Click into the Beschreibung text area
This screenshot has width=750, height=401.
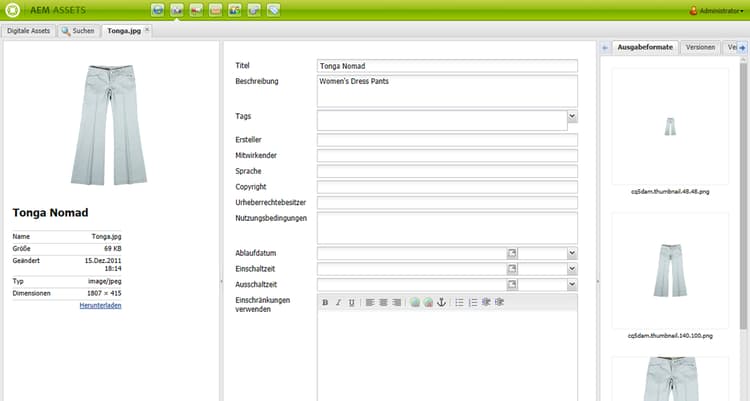pyautogui.click(x=447, y=91)
